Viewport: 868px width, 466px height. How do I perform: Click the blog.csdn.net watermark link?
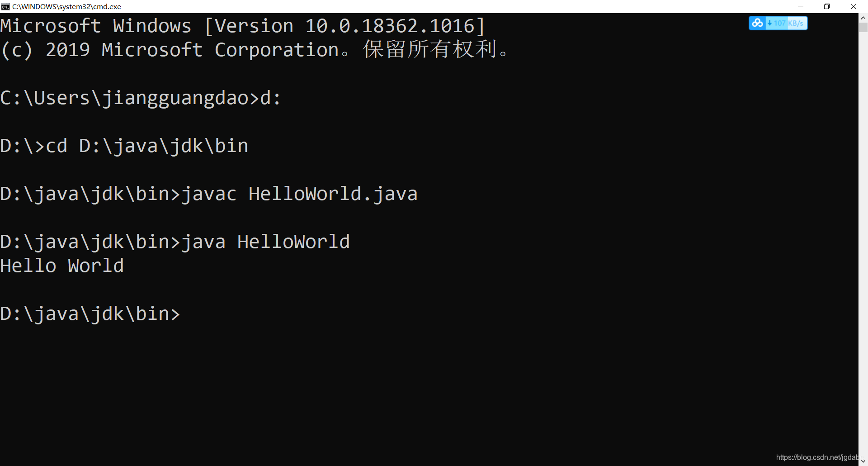(816, 457)
